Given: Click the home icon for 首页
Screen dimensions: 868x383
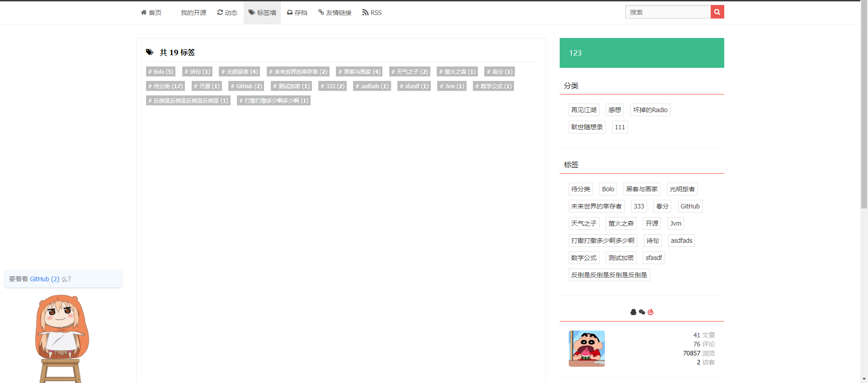Looking at the screenshot, I should pos(144,12).
